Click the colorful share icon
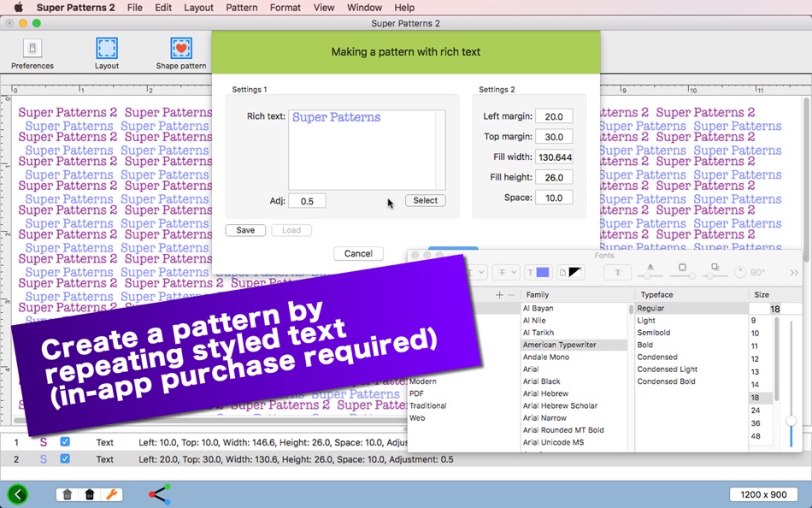 (160, 494)
